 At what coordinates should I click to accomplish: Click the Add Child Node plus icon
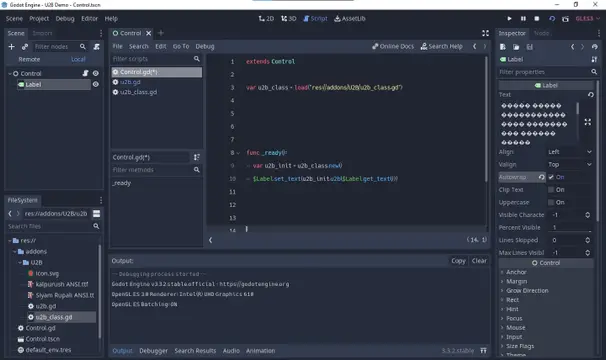[11, 47]
